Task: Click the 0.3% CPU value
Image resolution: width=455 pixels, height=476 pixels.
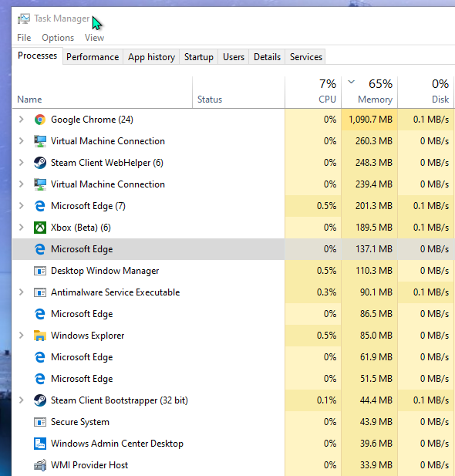Action: [x=327, y=292]
